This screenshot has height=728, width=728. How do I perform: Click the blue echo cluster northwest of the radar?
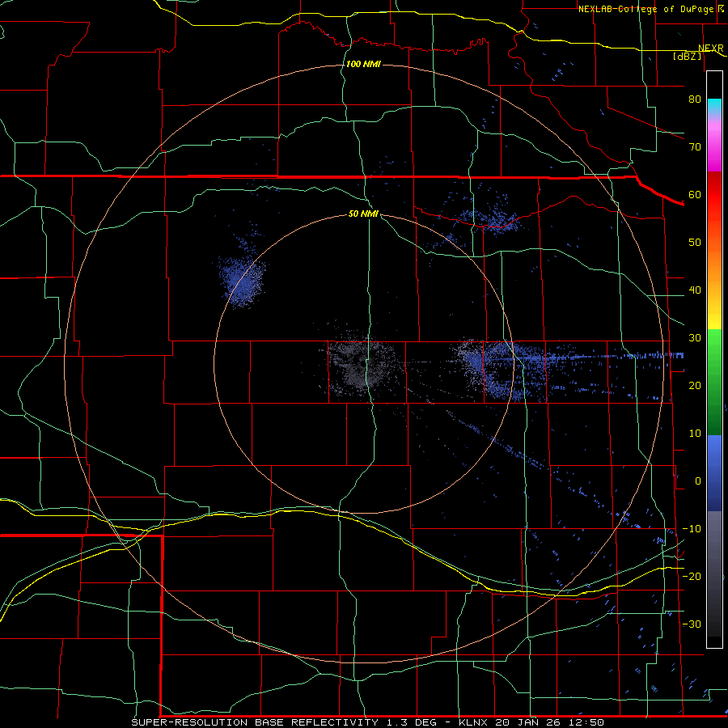point(243,280)
